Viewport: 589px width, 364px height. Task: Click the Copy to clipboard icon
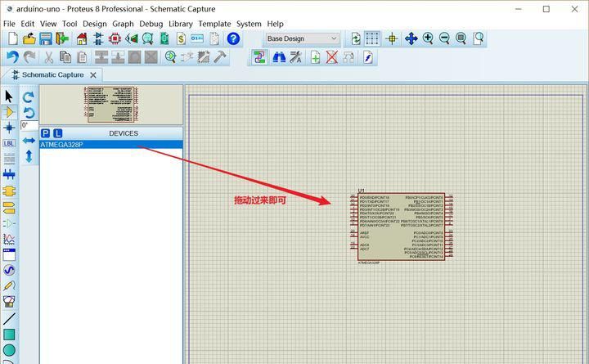[65, 57]
